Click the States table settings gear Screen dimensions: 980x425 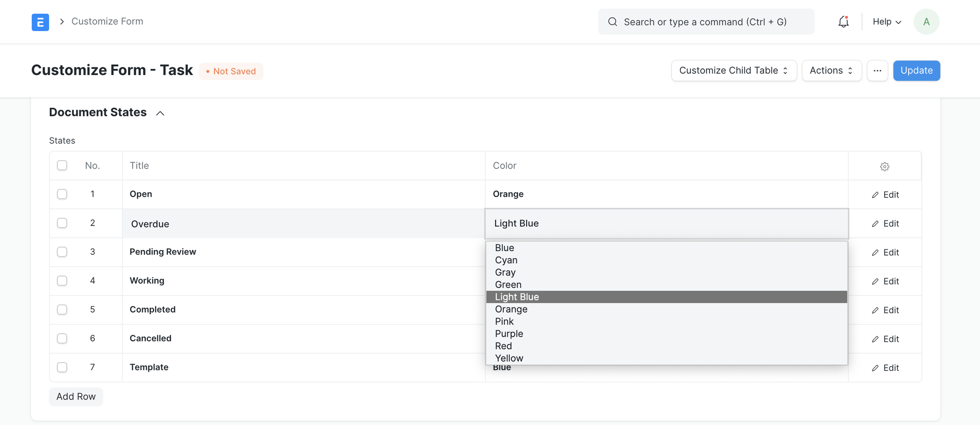click(885, 166)
